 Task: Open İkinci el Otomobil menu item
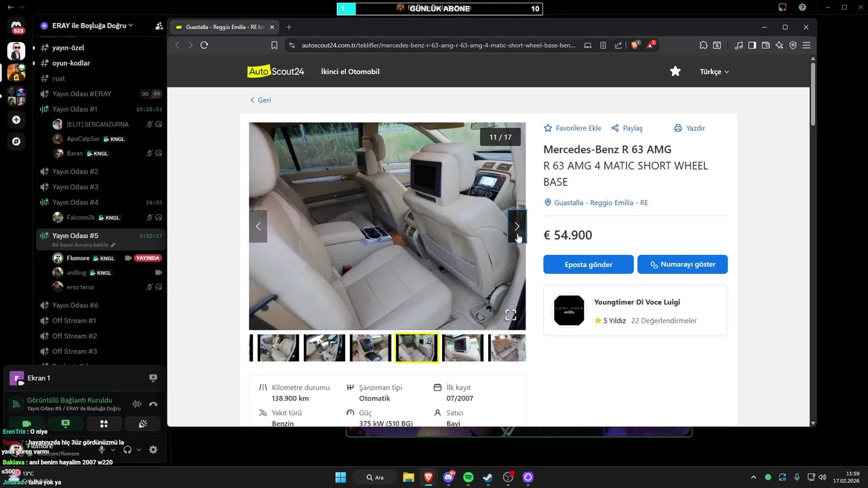tap(350, 72)
